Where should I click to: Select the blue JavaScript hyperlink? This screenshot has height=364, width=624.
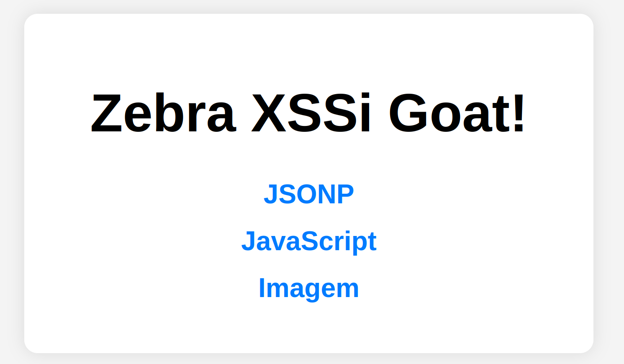click(x=309, y=241)
